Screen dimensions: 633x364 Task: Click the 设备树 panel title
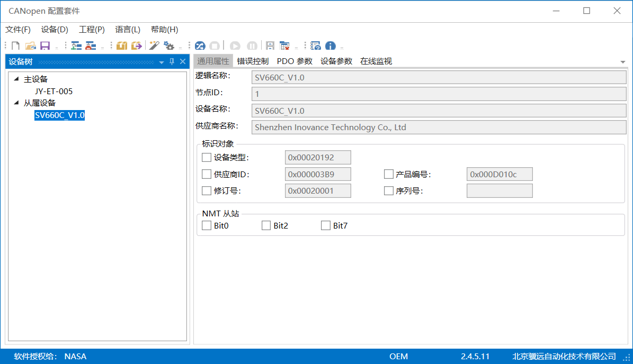21,62
